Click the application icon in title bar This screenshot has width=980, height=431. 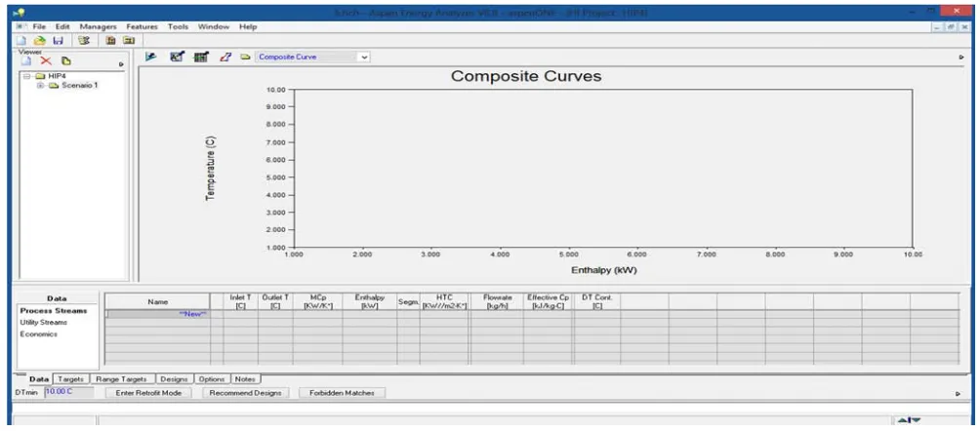point(19,12)
